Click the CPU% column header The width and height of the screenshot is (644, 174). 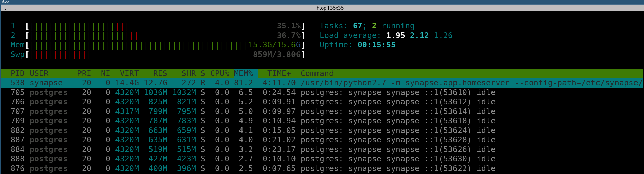[219, 73]
